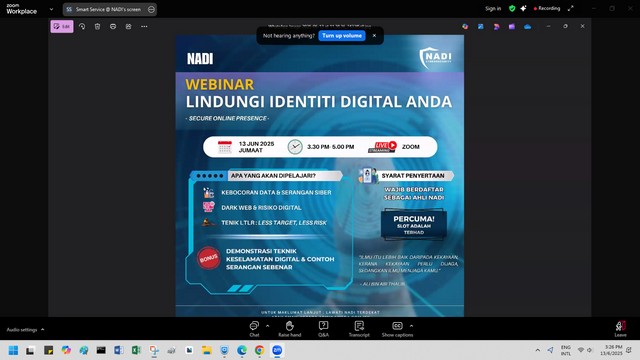This screenshot has width=640, height=360.
Task: Delete the image with the trash icon
Action: (x=97, y=26)
